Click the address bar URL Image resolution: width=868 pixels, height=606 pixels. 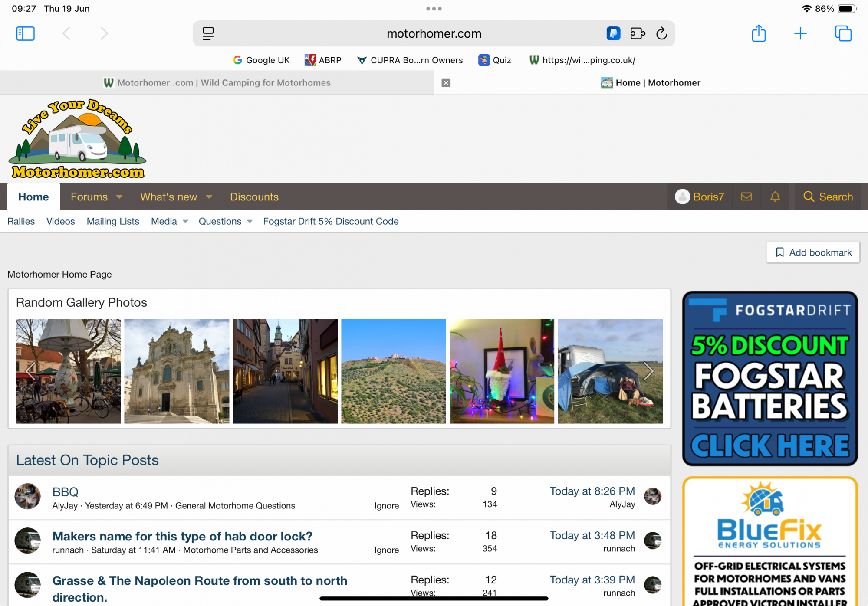click(x=434, y=33)
